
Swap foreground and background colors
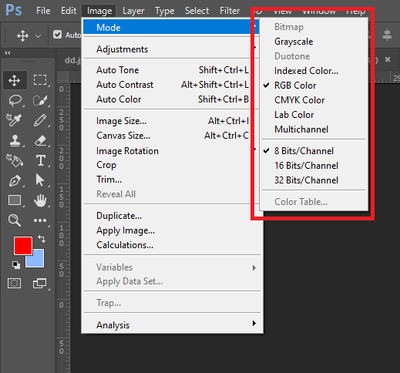click(x=42, y=238)
